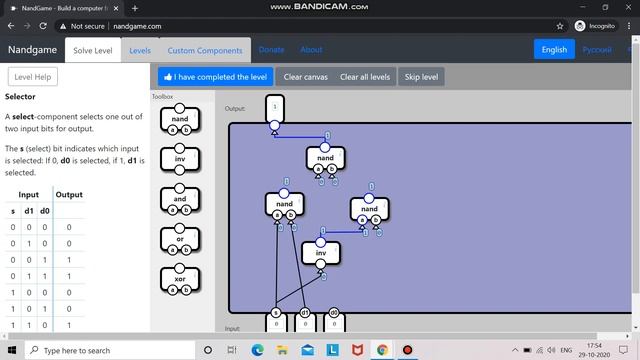Click the Level Help button
640x360 pixels.
tap(33, 77)
